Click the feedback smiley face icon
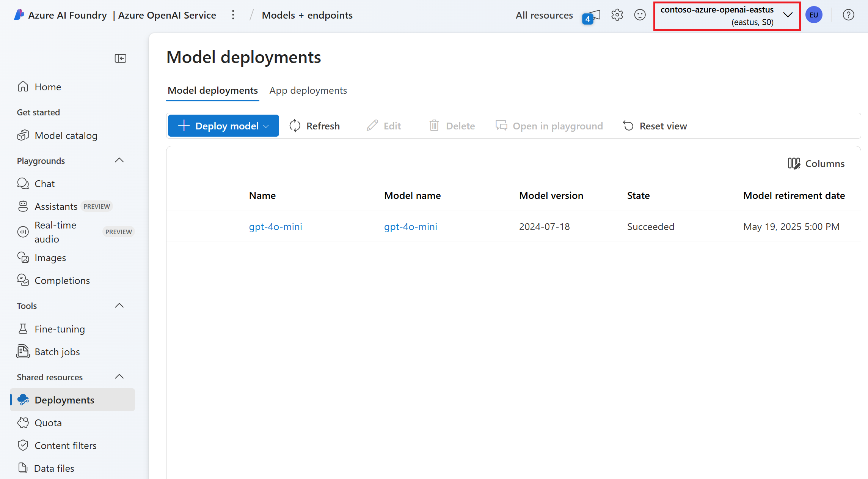 [640, 15]
